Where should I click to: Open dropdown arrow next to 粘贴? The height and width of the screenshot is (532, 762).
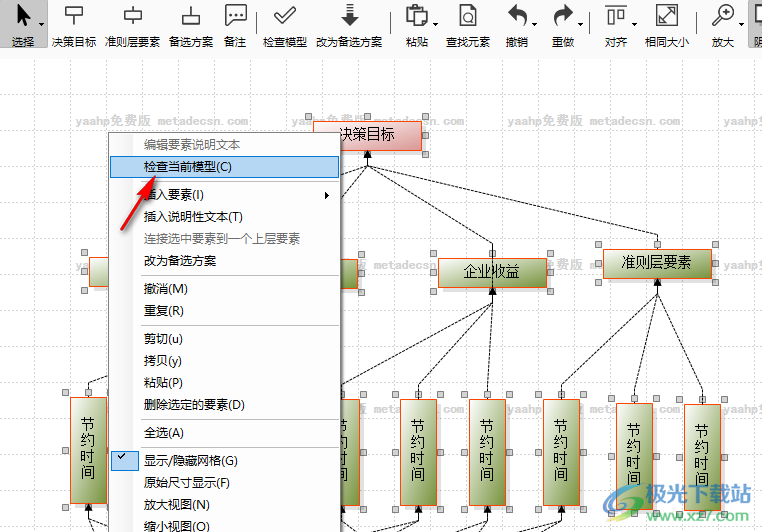click(x=435, y=24)
